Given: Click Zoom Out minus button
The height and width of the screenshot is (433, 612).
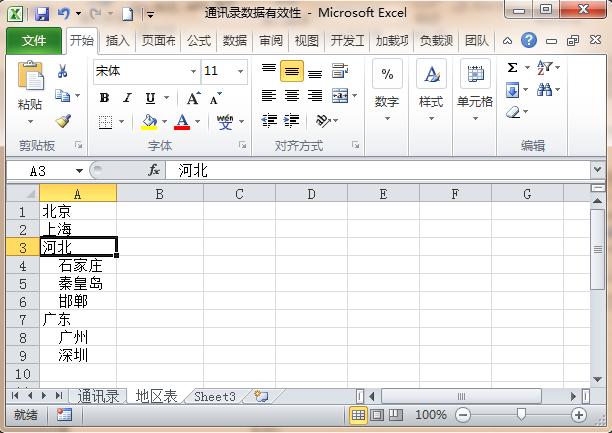Looking at the screenshot, I should pyautogui.click(x=463, y=415).
